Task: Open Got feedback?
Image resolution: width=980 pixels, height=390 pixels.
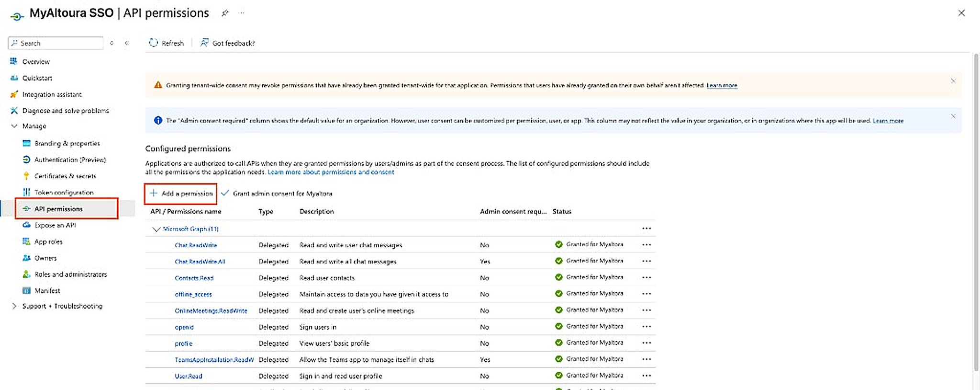Action: 227,43
